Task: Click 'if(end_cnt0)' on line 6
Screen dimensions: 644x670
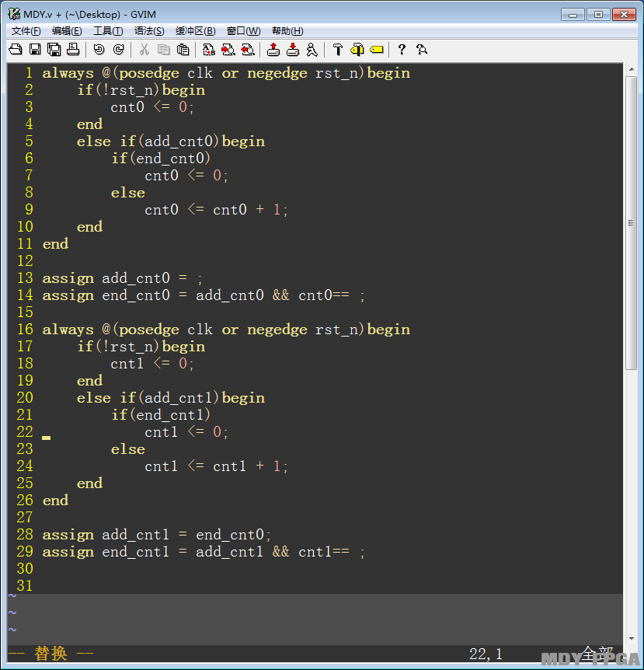Action: [x=161, y=159]
